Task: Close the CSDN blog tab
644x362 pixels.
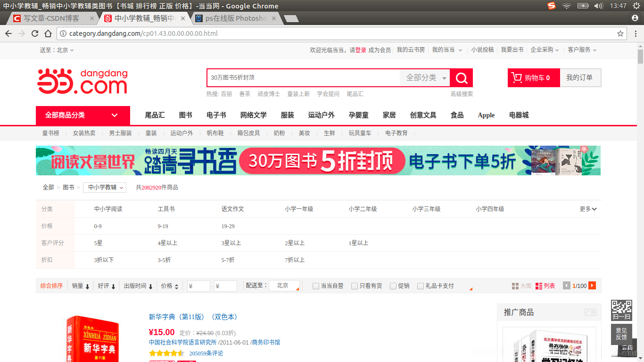Action: (92, 18)
